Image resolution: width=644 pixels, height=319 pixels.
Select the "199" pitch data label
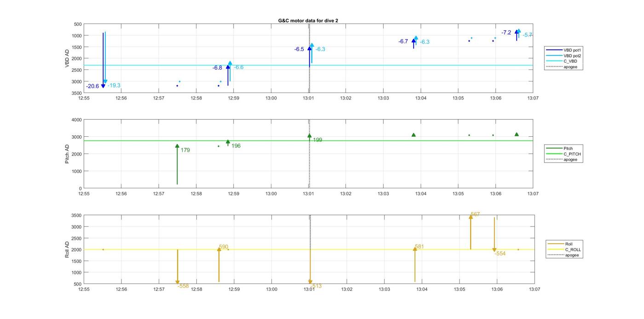317,140
